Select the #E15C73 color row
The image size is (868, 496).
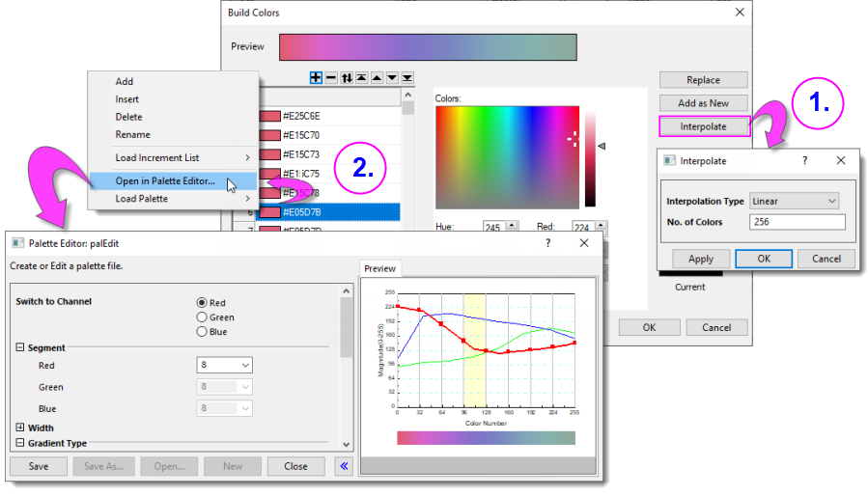coord(328,154)
